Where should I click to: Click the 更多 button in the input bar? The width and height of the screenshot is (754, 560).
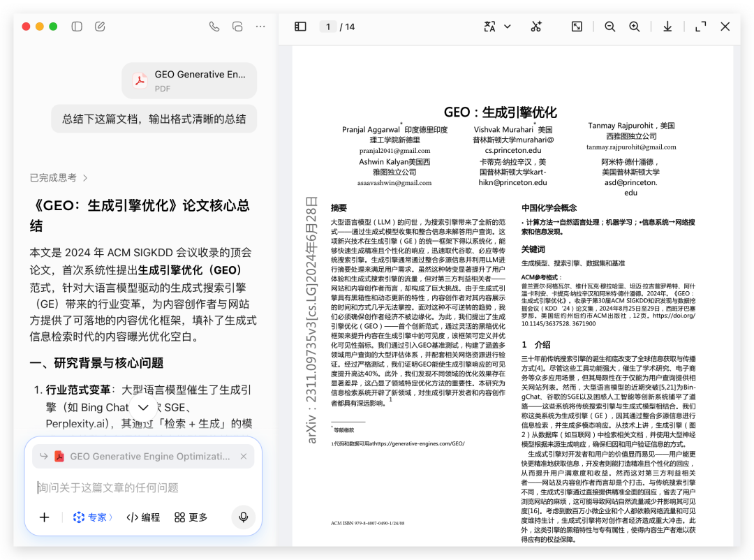(x=190, y=517)
